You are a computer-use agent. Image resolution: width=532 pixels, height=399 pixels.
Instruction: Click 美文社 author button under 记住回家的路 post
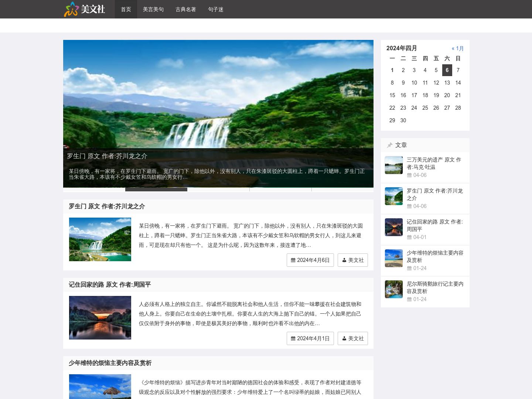(353, 338)
